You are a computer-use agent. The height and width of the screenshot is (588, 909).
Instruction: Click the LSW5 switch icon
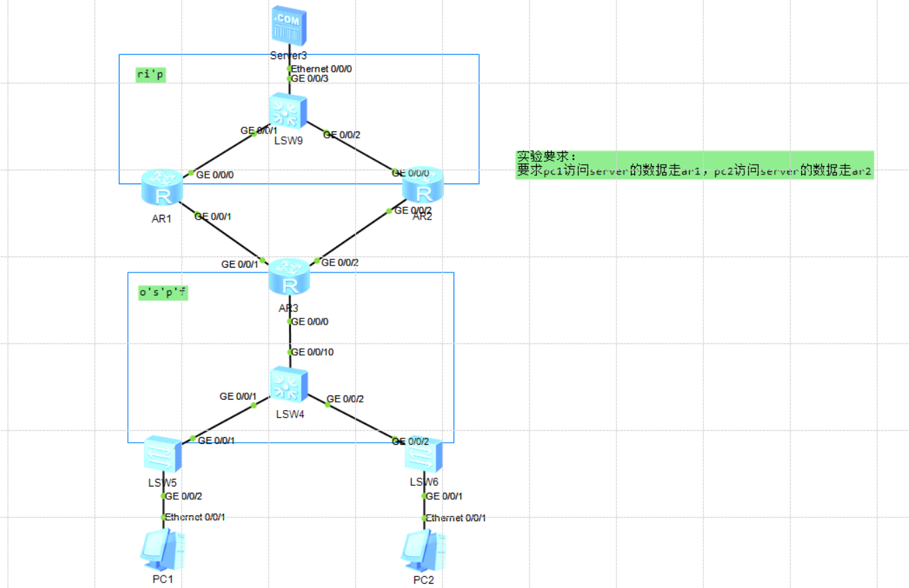point(163,455)
